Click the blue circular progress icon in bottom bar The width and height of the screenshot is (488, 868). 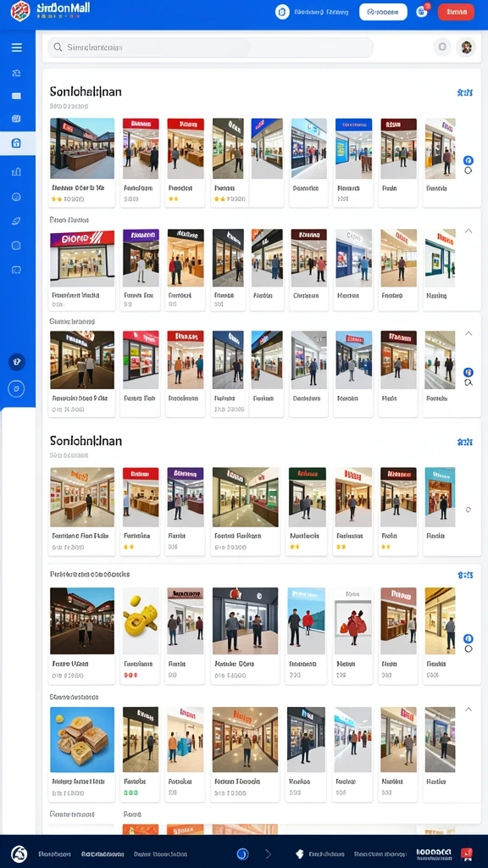242,854
